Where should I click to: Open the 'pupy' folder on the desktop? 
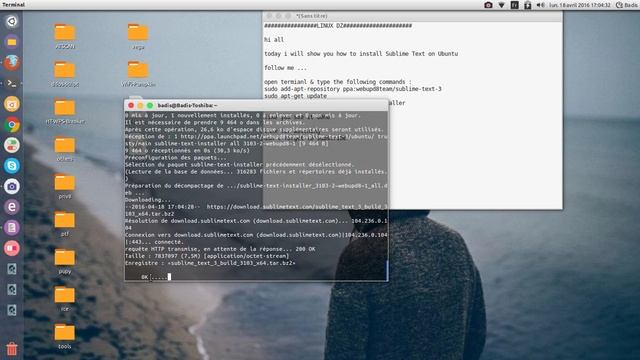click(x=64, y=262)
